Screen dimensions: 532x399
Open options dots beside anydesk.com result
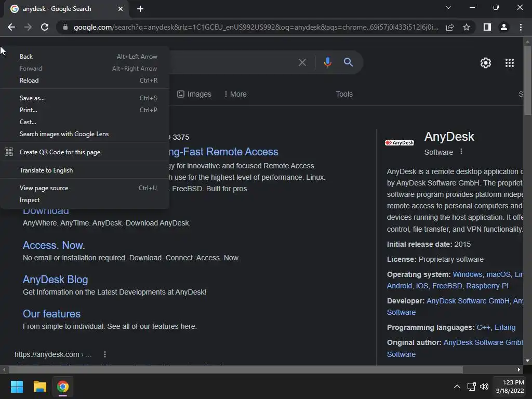click(105, 354)
